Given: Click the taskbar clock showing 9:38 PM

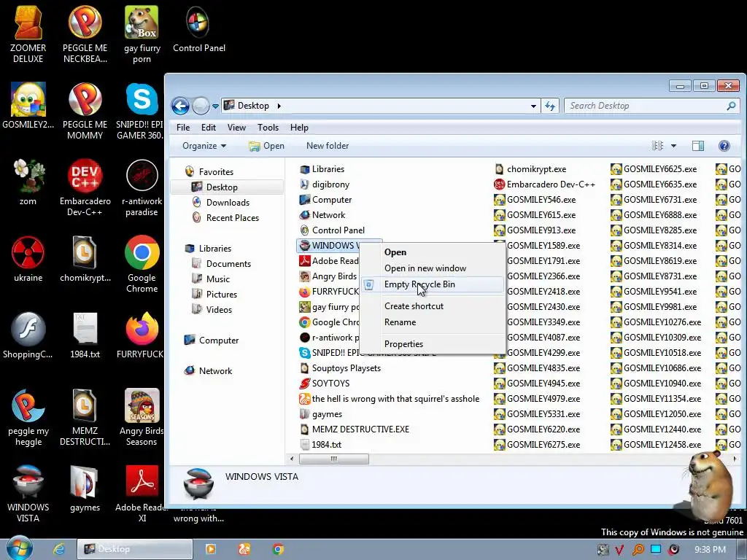Looking at the screenshot, I should [710, 550].
